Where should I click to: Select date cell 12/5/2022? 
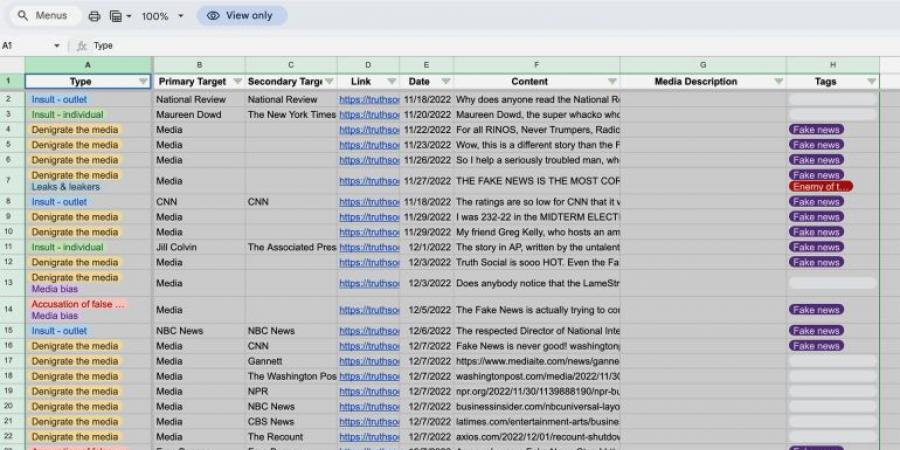click(426, 310)
